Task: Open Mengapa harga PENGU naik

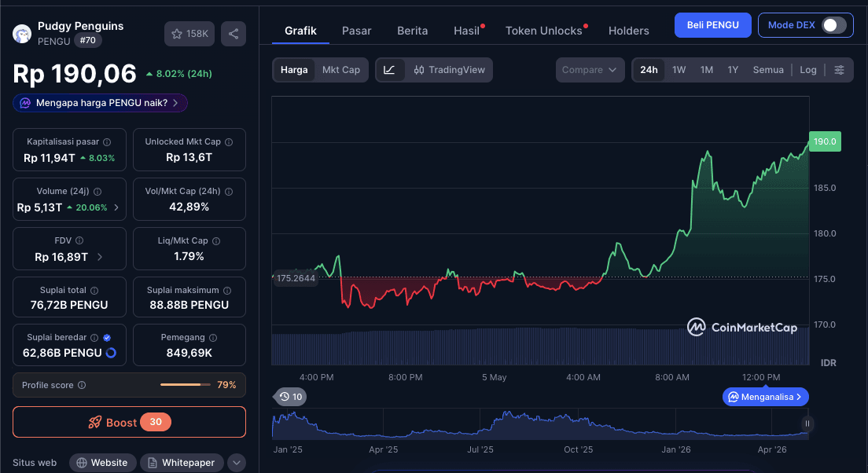Action: pyautogui.click(x=100, y=103)
